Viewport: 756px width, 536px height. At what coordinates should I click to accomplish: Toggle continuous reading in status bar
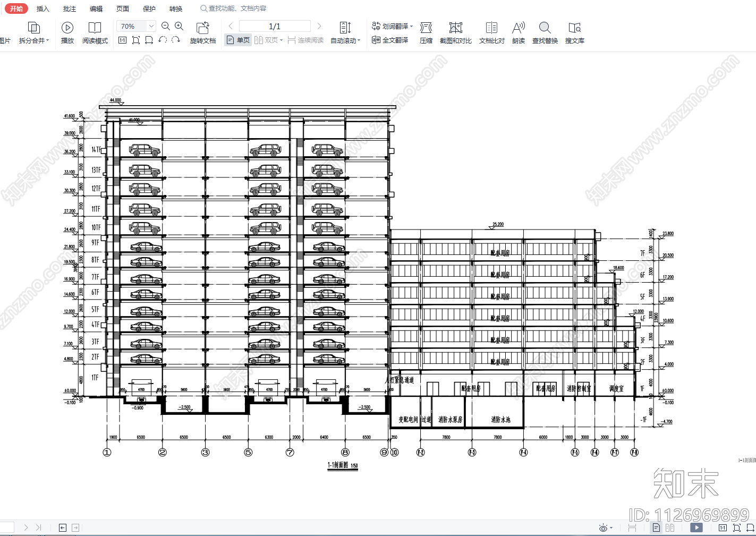point(632,528)
